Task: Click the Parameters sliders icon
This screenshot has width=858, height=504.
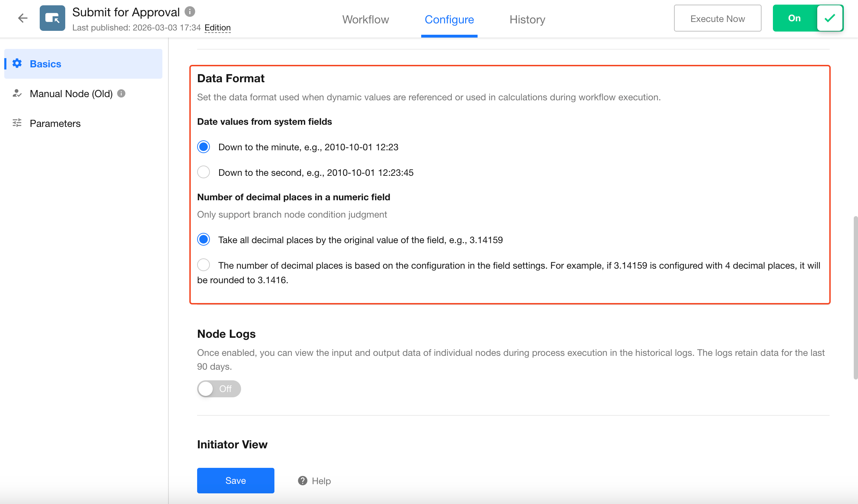Action: point(17,123)
